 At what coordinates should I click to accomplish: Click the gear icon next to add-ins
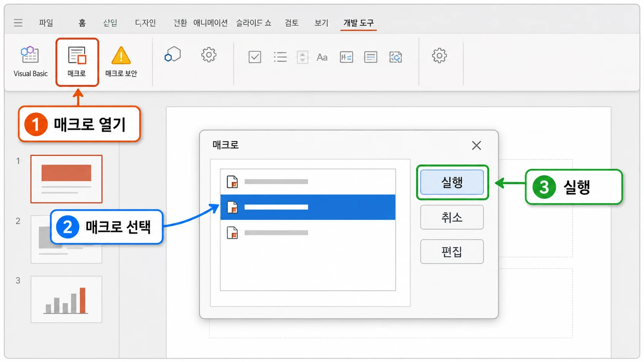pyautogui.click(x=209, y=55)
